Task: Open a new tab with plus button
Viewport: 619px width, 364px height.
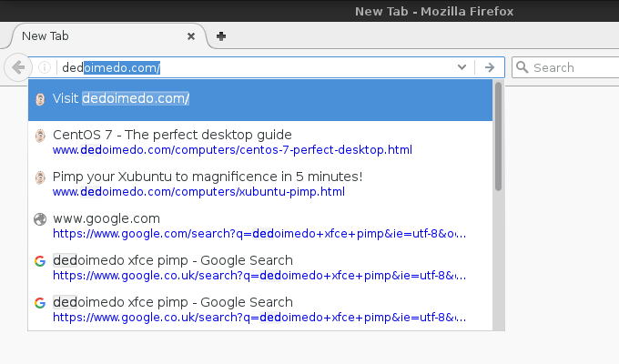Action: point(221,36)
